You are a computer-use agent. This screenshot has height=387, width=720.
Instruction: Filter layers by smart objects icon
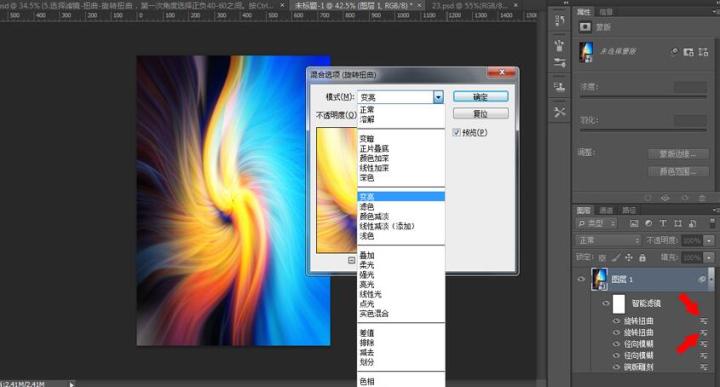(x=692, y=224)
